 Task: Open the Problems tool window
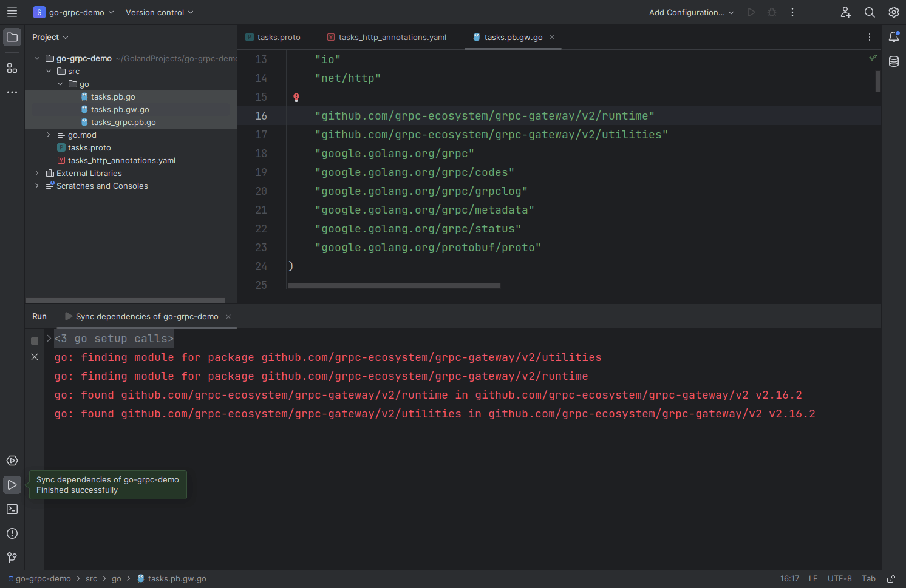click(12, 533)
